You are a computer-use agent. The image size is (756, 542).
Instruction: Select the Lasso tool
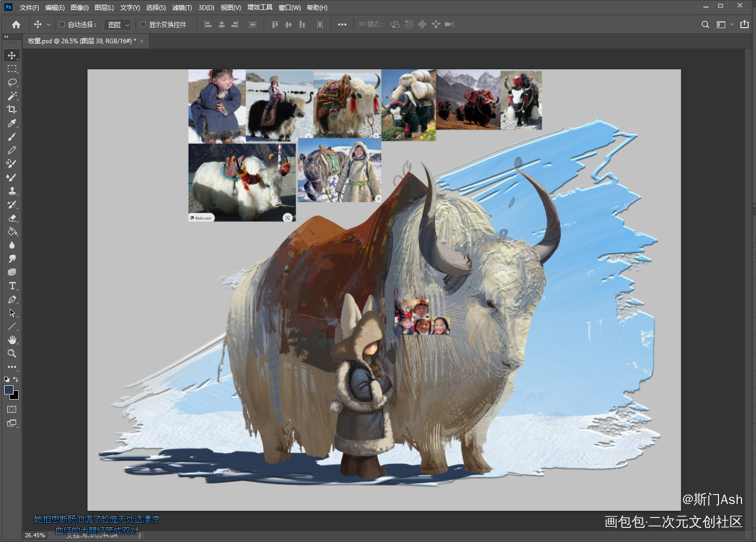(12, 82)
